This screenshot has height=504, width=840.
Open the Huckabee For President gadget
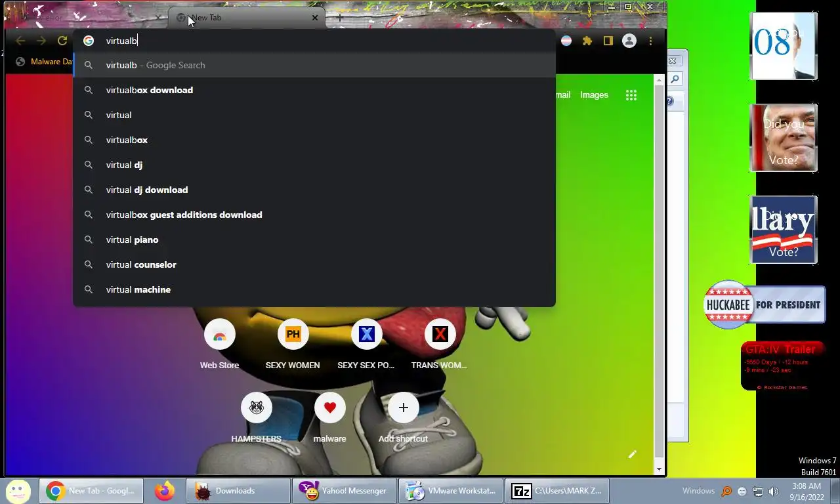coord(764,304)
